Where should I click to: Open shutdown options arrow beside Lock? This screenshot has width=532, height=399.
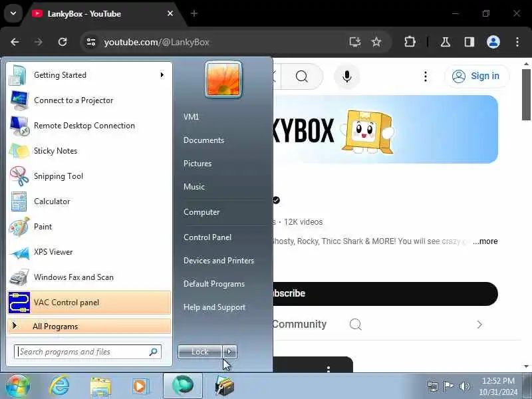(229, 352)
